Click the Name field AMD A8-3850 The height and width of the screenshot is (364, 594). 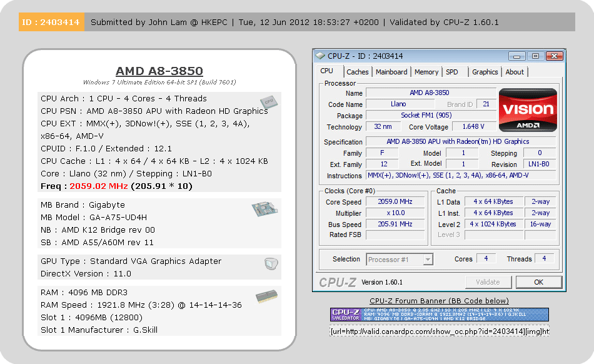(431, 93)
